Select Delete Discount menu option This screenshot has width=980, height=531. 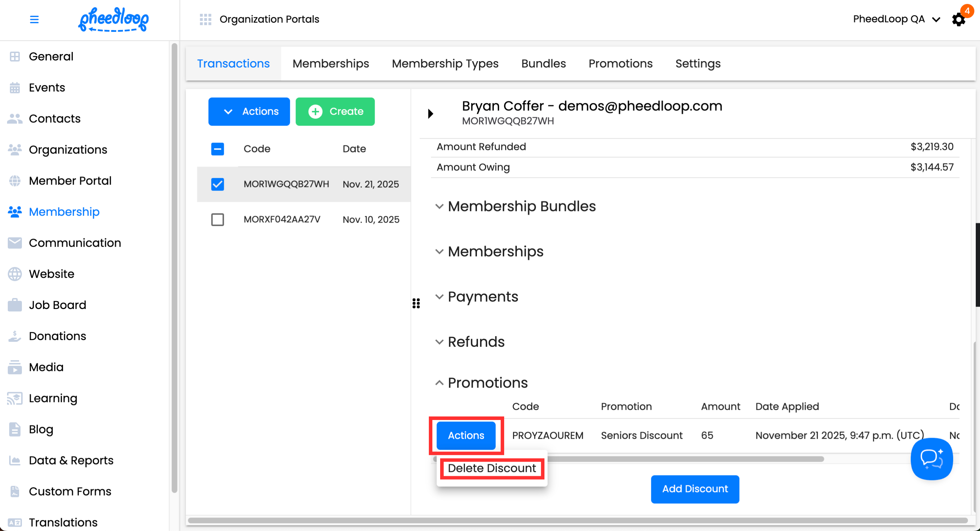pos(491,468)
